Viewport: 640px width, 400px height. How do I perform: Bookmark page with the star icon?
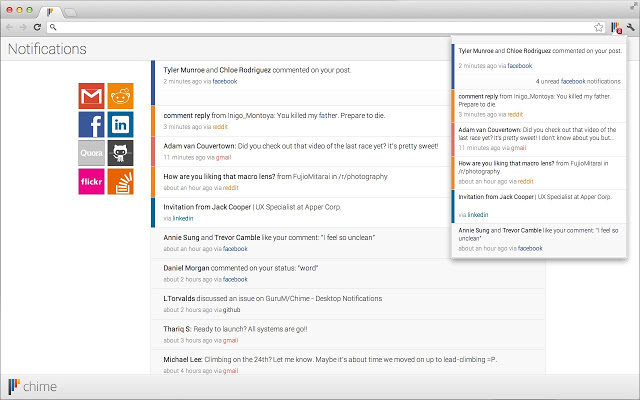(598, 27)
